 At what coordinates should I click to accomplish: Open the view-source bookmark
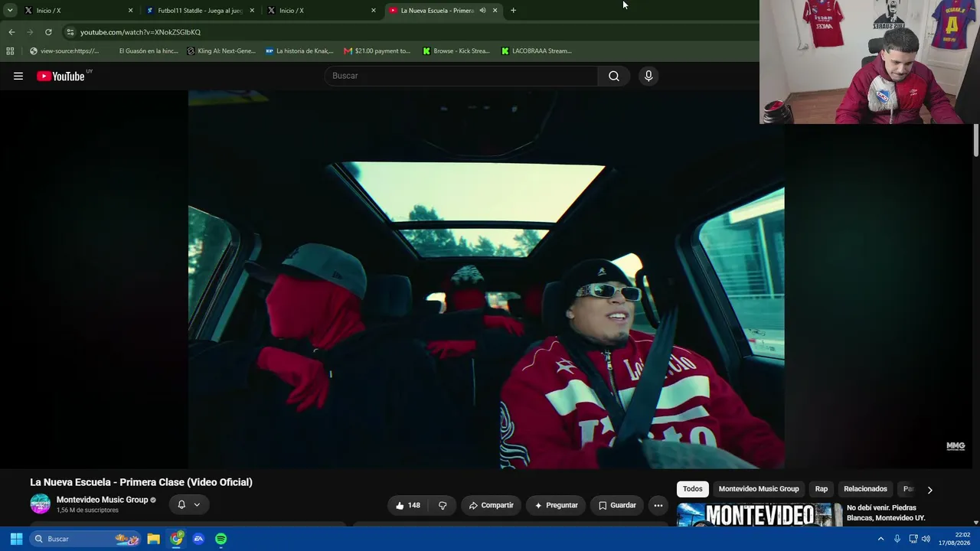point(64,51)
